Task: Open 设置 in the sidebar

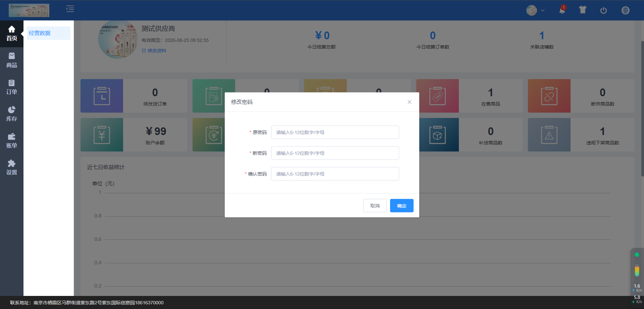Action: pyautogui.click(x=12, y=168)
